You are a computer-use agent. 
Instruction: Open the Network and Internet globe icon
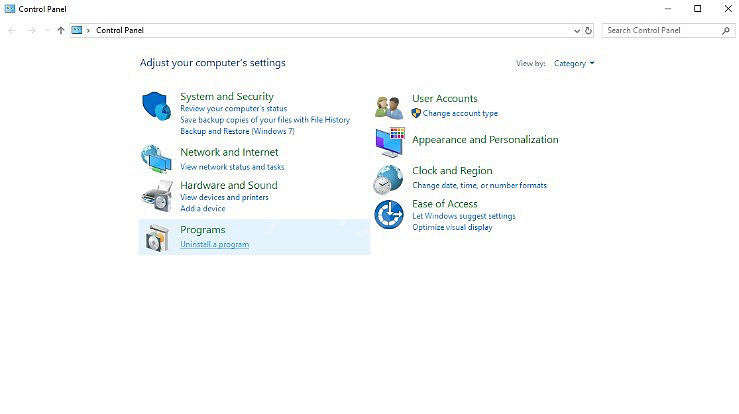156,159
